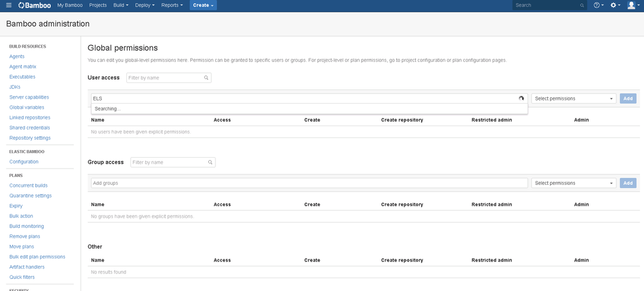Viewport: 644px width, 291px height.
Task: Click 'No groups have been given explicit permissions.'
Action: click(142, 216)
